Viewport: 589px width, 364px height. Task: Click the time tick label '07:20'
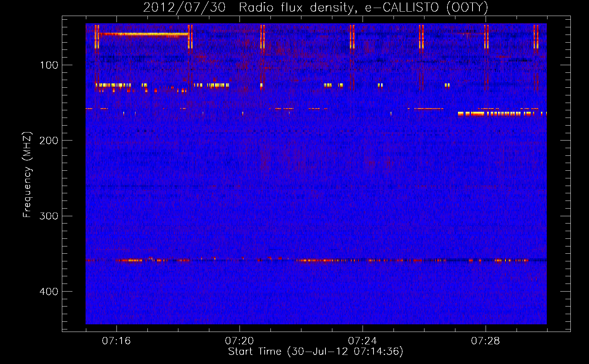(239, 341)
